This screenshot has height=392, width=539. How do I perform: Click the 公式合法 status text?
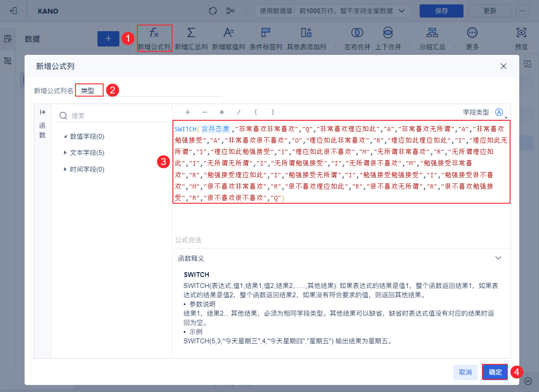tap(188, 240)
